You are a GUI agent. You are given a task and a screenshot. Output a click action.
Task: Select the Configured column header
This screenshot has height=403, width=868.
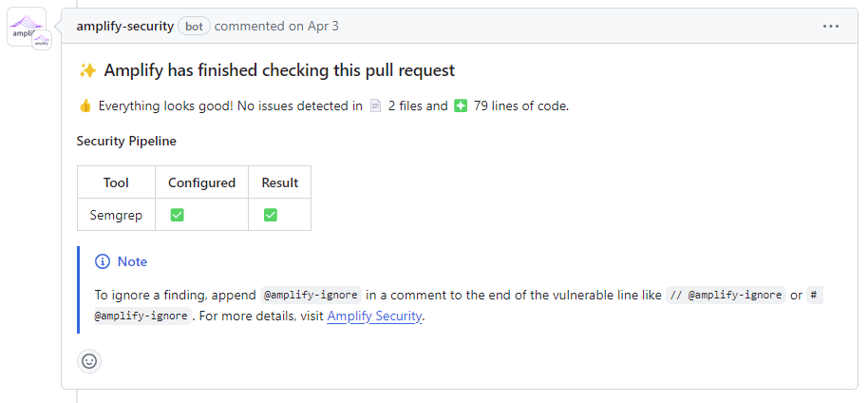click(201, 182)
